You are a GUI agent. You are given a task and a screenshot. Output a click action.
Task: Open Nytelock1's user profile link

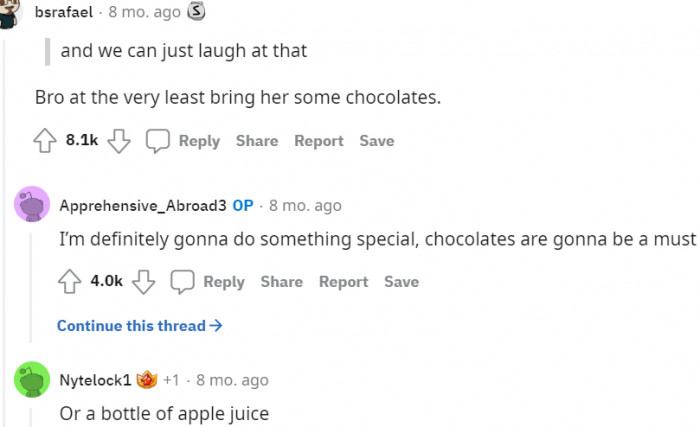pyautogui.click(x=95, y=380)
